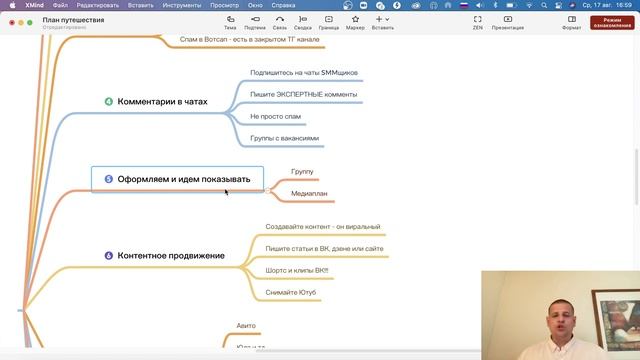640x360 pixels.
Task: Click the vertical scrollbar thumb
Action: coord(636,177)
